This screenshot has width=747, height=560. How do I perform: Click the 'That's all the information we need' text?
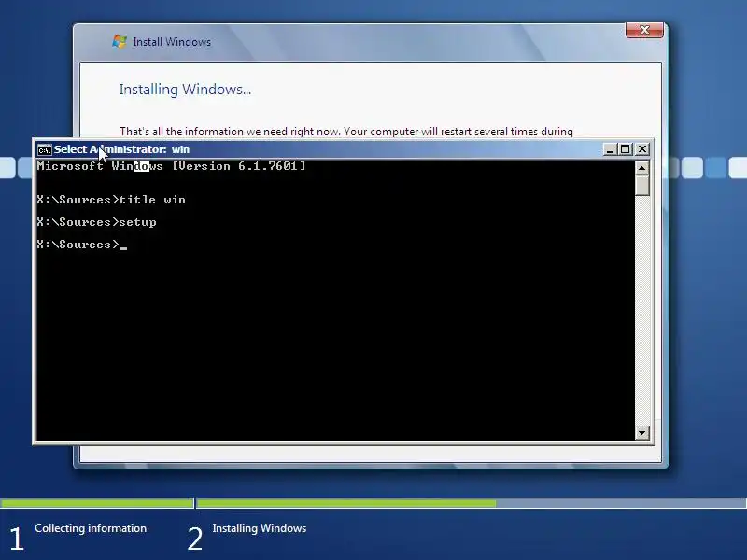[345, 132]
